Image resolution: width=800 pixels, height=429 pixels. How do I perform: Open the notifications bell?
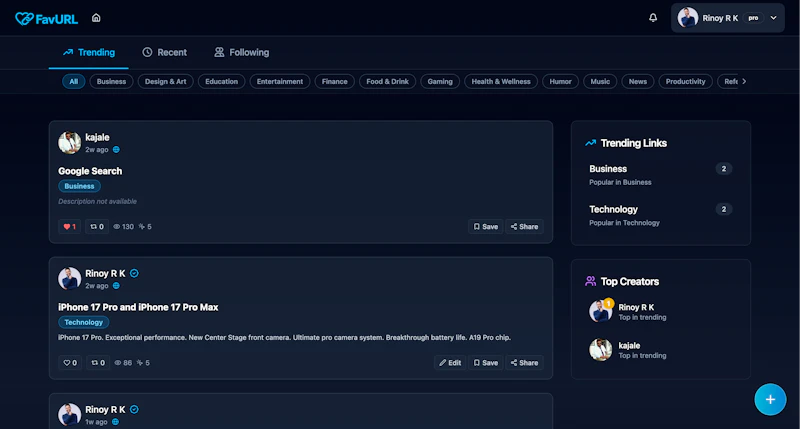pos(653,18)
